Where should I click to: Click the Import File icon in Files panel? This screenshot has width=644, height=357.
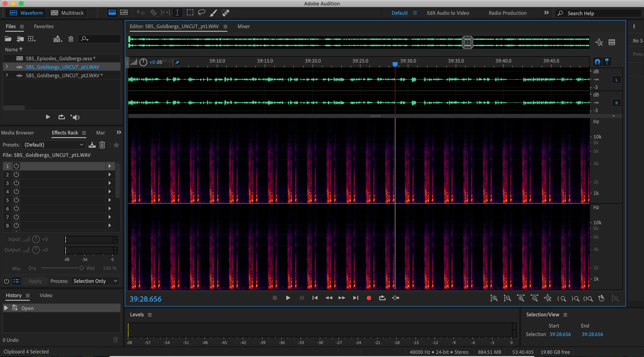point(20,39)
